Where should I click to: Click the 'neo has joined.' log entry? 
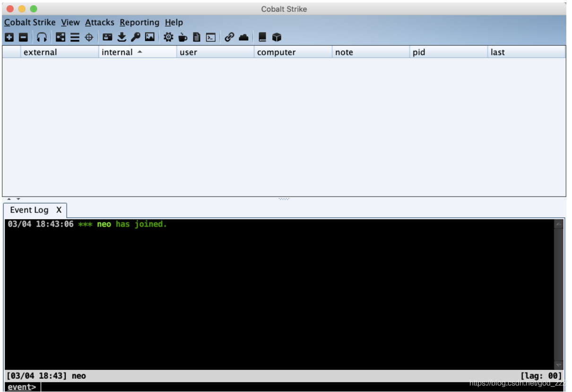(x=132, y=224)
